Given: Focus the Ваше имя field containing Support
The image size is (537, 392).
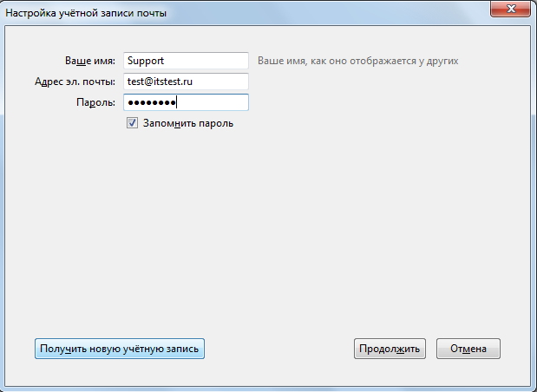Looking at the screenshot, I should pyautogui.click(x=186, y=61).
